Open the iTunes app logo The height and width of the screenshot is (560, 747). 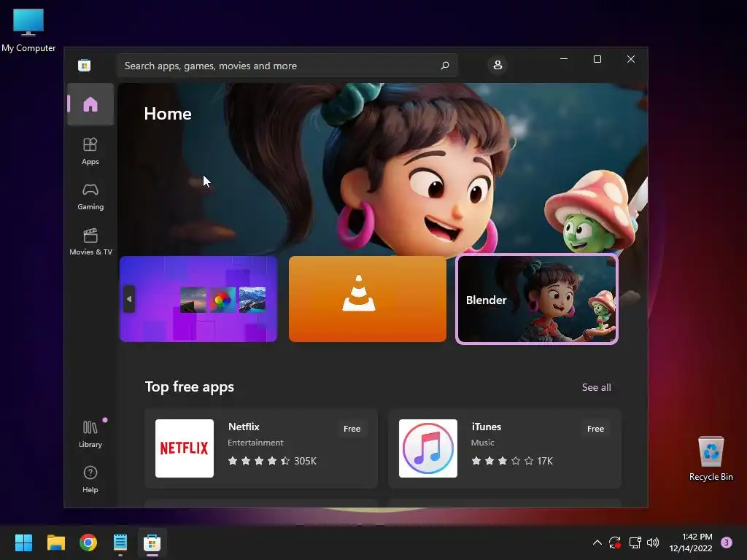point(427,448)
